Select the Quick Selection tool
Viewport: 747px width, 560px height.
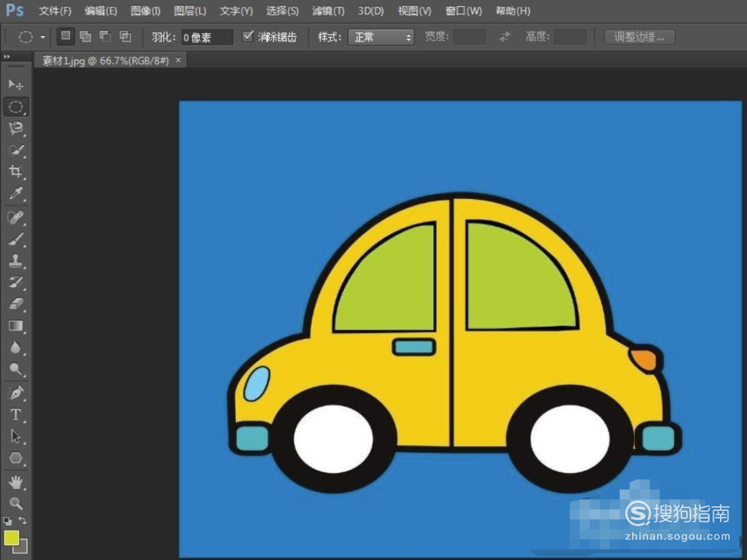click(x=16, y=150)
